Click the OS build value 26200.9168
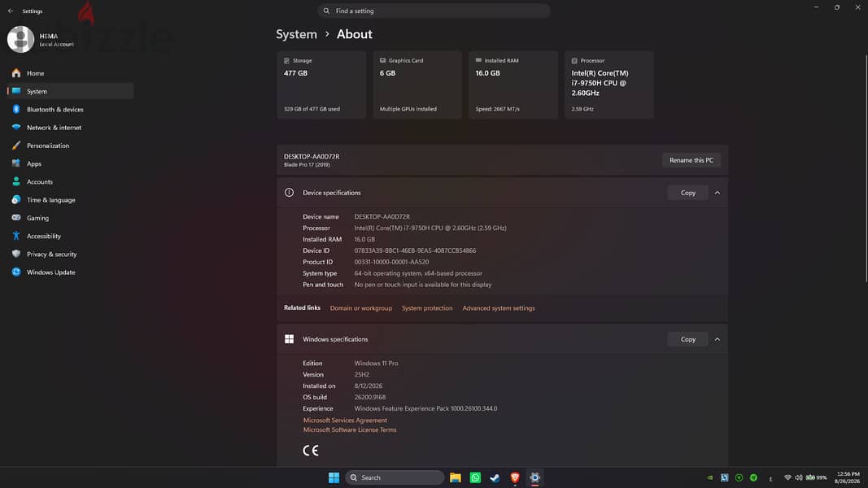Screen dimensions: 868x488 370,397
